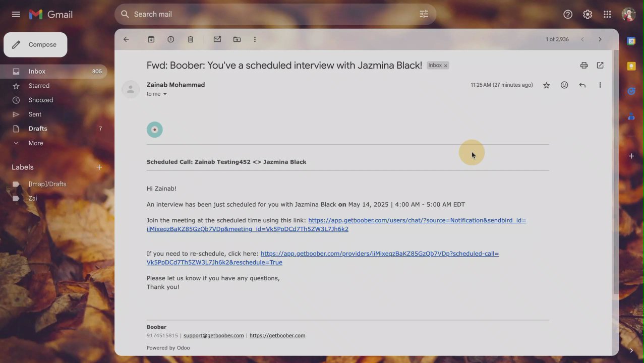The height and width of the screenshot is (363, 644).
Task: Star this message
Action: (x=546, y=85)
